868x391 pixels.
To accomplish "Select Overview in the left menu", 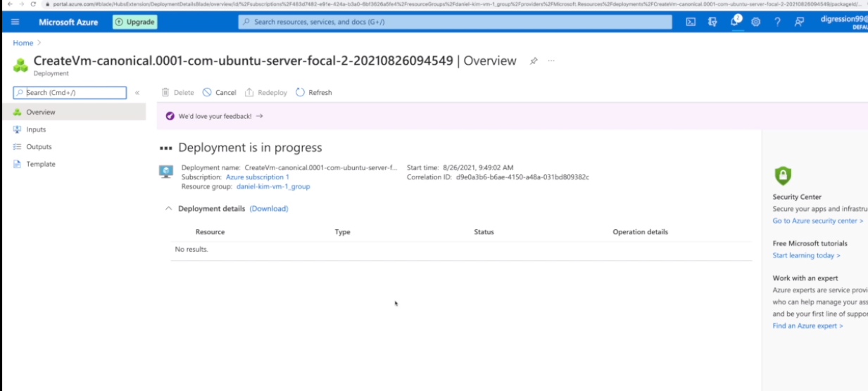I will point(73,112).
